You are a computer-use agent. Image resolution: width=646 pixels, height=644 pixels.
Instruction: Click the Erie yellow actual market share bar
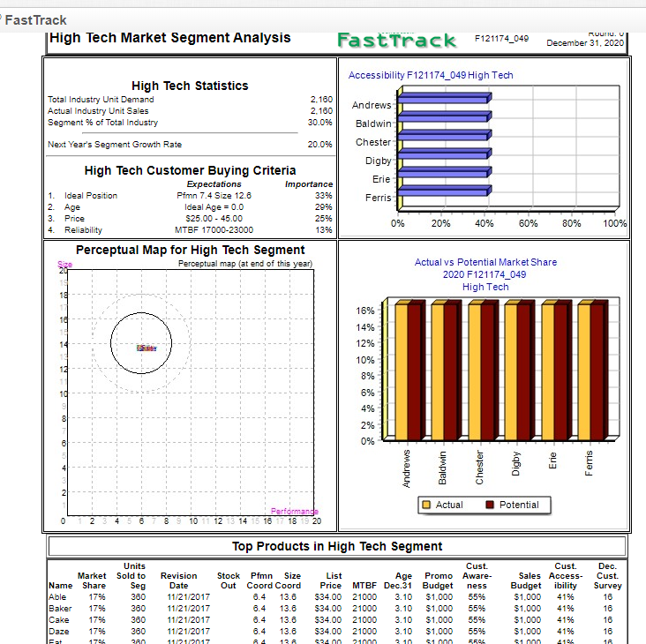click(x=548, y=371)
